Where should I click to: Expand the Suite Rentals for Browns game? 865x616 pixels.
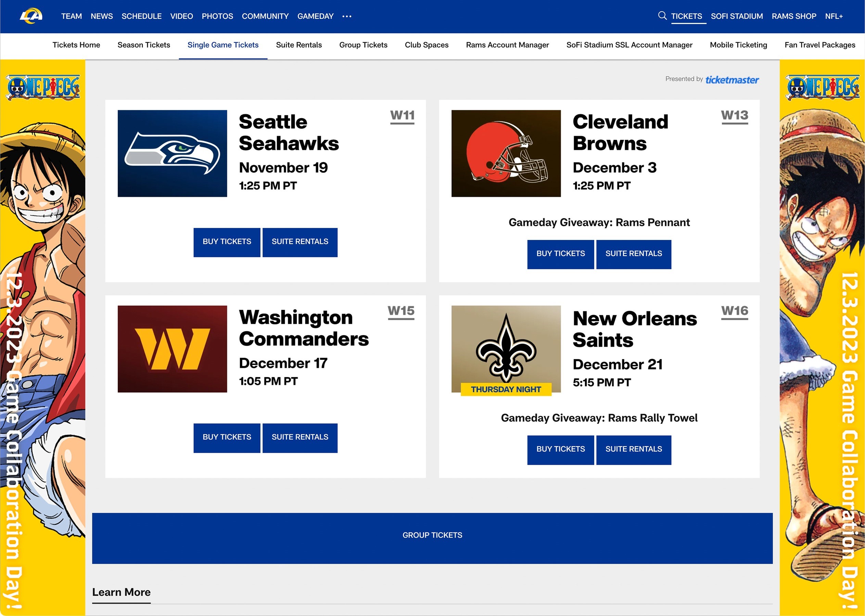pos(634,254)
